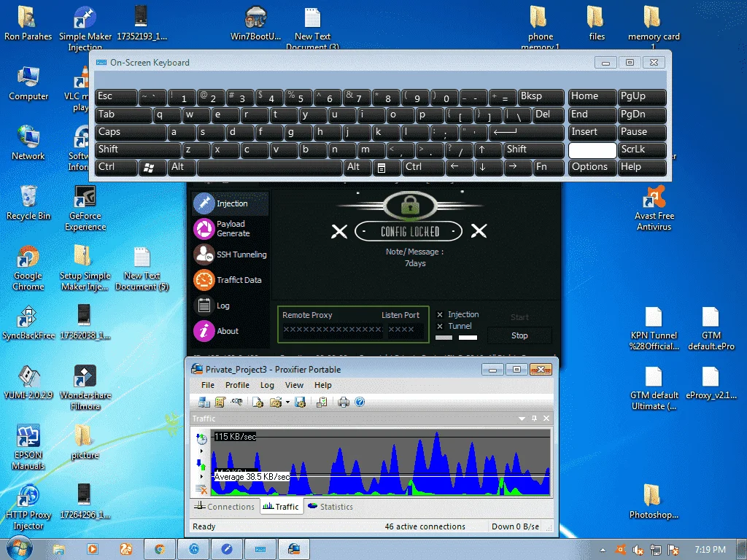This screenshot has height=560, width=747.
Task: Switch to the Connections tab
Action: pos(225,507)
